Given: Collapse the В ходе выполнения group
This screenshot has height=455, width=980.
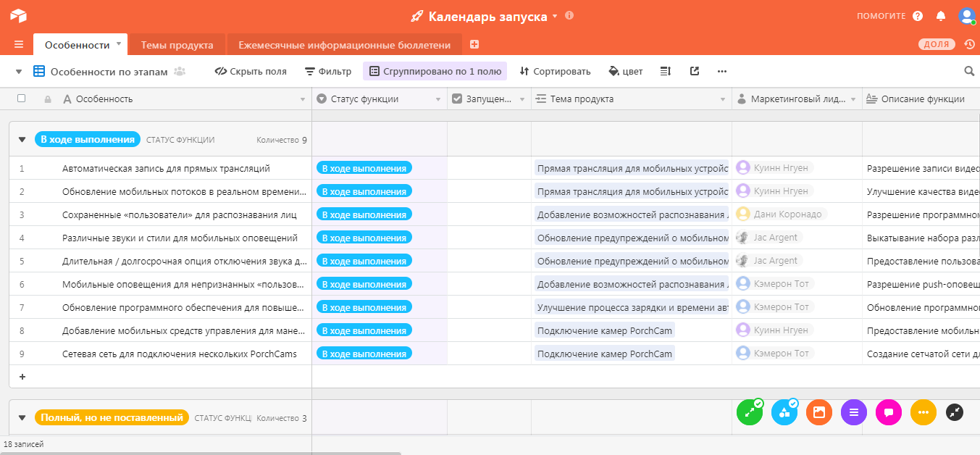Looking at the screenshot, I should (21, 138).
